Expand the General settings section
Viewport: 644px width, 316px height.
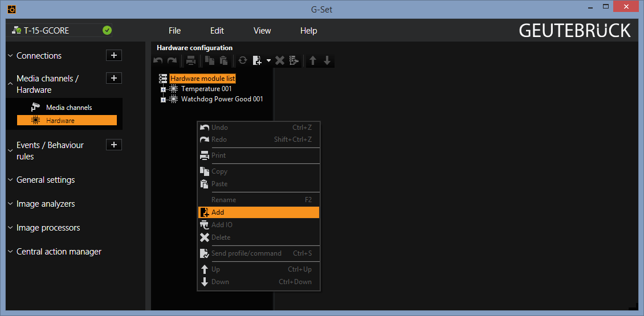pos(10,180)
